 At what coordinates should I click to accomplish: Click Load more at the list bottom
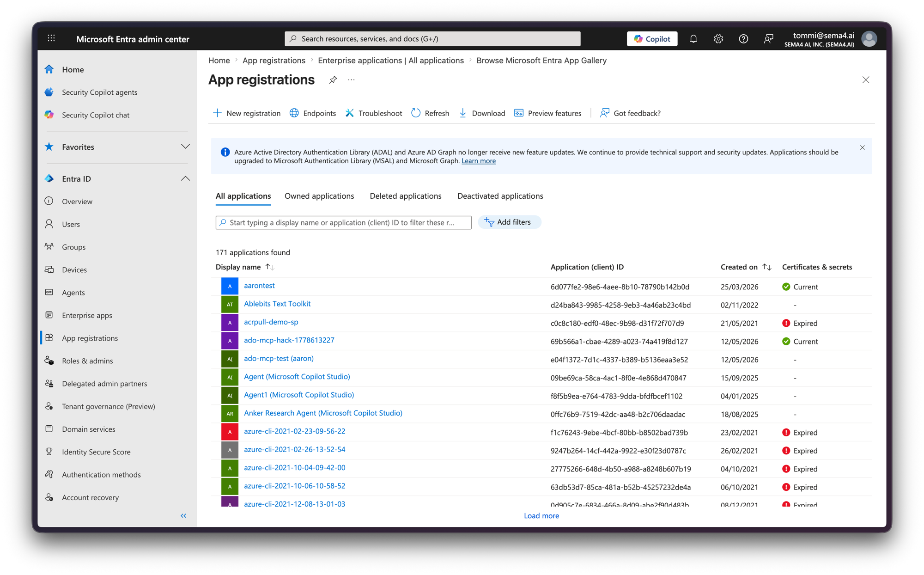(x=541, y=516)
